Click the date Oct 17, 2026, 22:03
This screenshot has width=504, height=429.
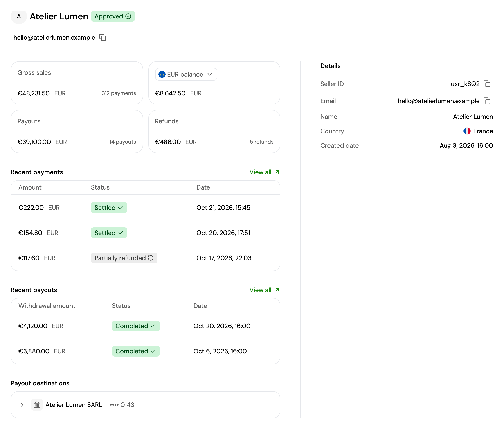[224, 258]
